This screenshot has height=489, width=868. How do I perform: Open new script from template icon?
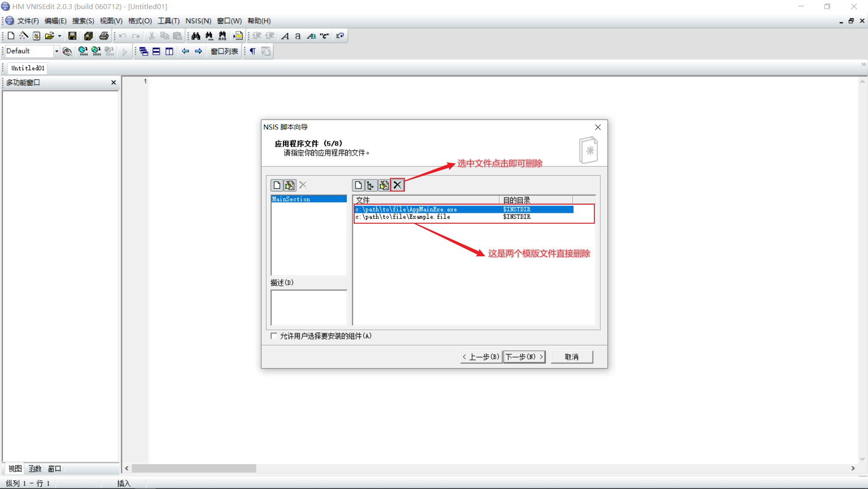(37, 36)
